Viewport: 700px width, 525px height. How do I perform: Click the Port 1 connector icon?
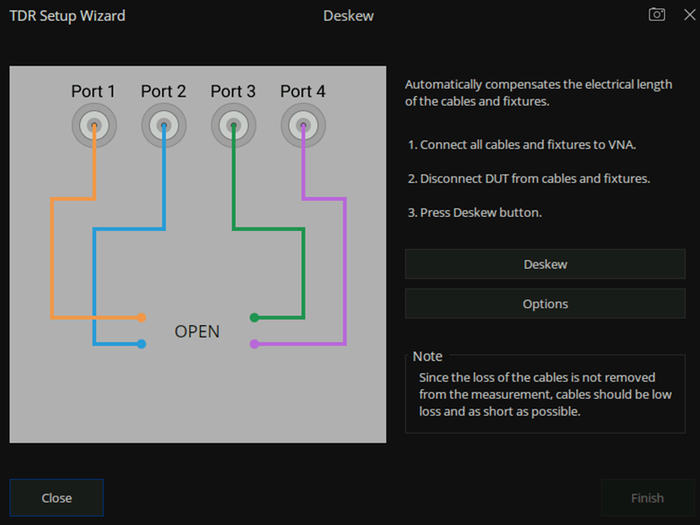coord(94,125)
